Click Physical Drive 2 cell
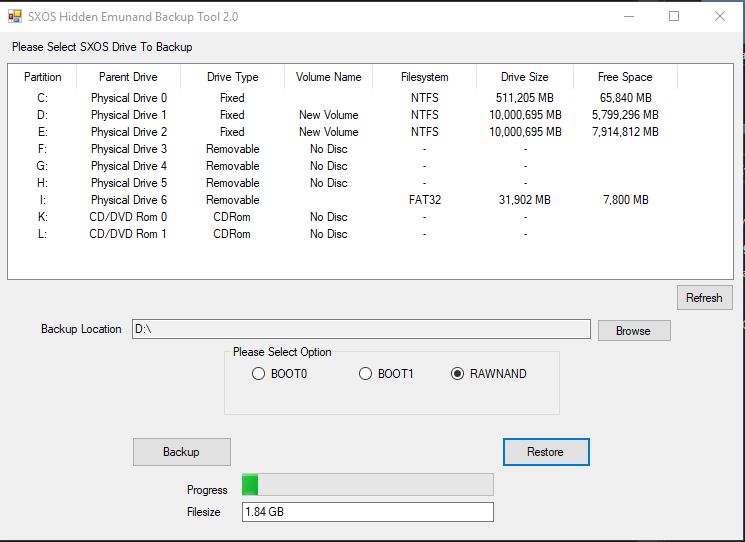Image resolution: width=745 pixels, height=542 pixels. pyautogui.click(x=129, y=132)
